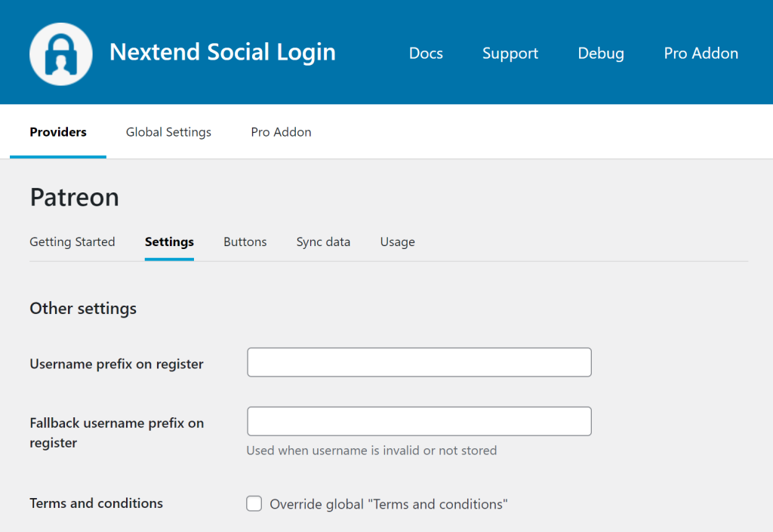Enable Override global Terms and conditions checkbox
Viewport: 773px width, 532px height.
[x=254, y=503]
